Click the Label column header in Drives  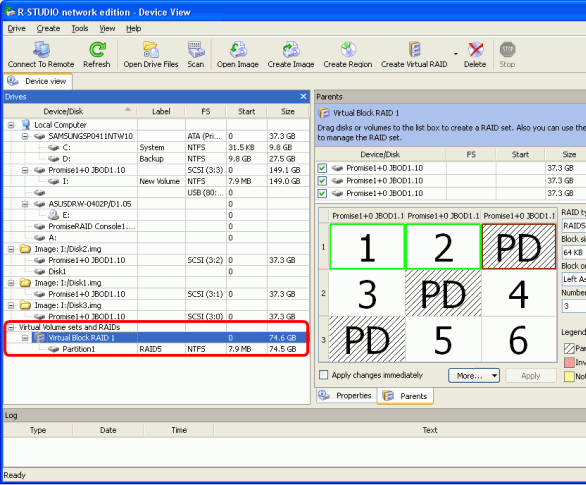(x=161, y=111)
